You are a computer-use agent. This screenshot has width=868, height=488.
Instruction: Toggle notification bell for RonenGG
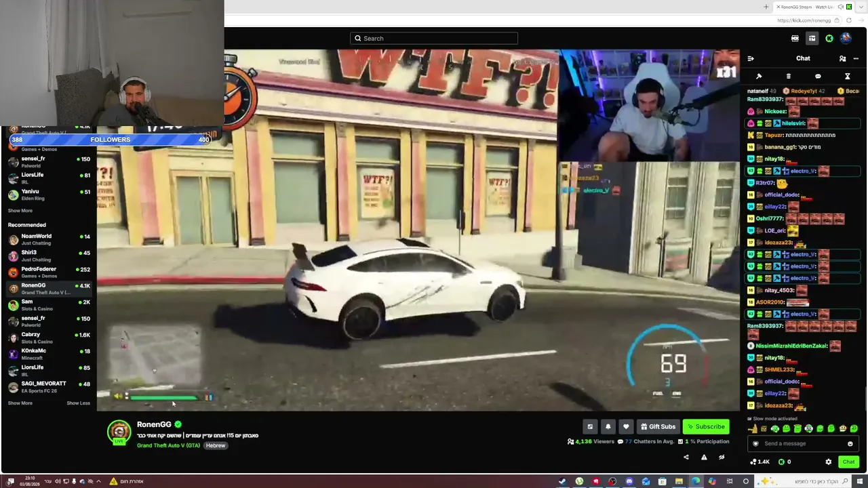point(608,426)
